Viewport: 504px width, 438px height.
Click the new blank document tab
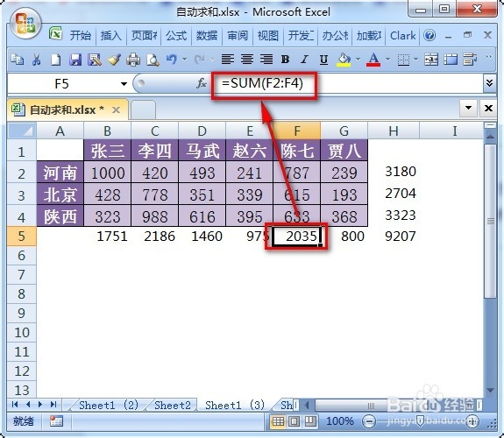coord(144,109)
